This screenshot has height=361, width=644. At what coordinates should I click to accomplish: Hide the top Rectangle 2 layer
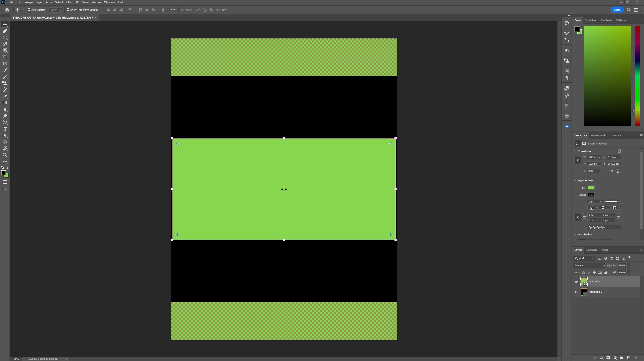[x=576, y=282]
